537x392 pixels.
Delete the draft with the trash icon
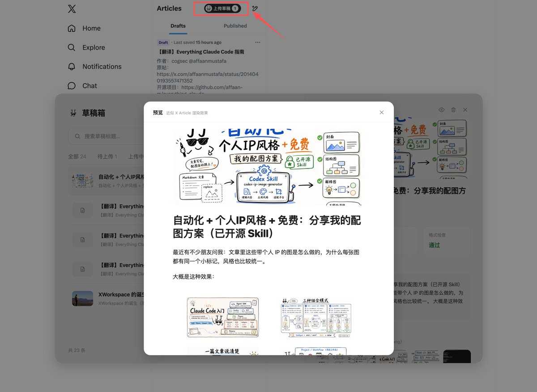453,110
